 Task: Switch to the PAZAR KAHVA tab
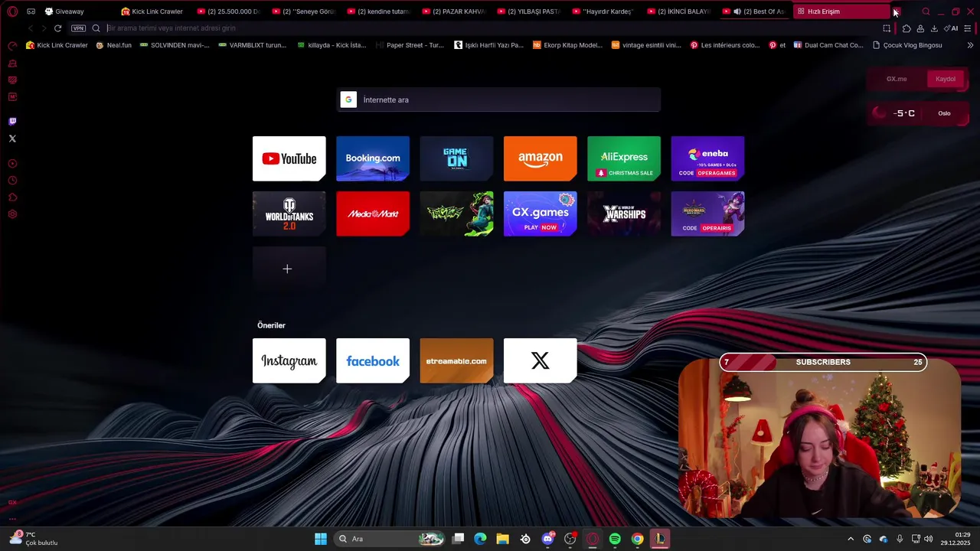pyautogui.click(x=453, y=11)
